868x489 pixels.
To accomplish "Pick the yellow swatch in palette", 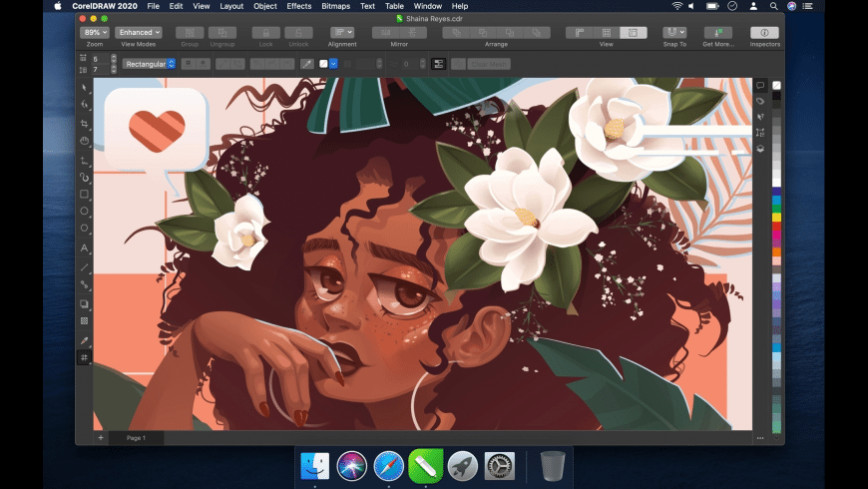I will click(776, 218).
